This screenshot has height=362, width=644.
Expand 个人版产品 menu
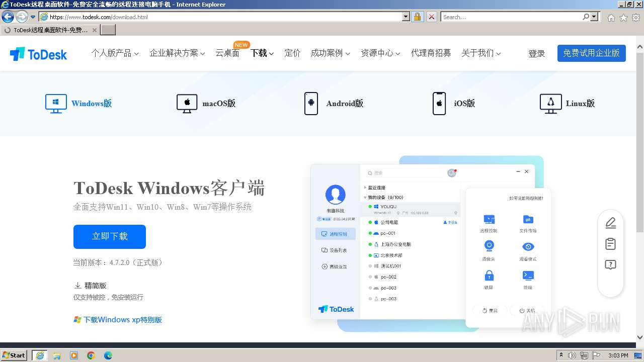(x=115, y=53)
